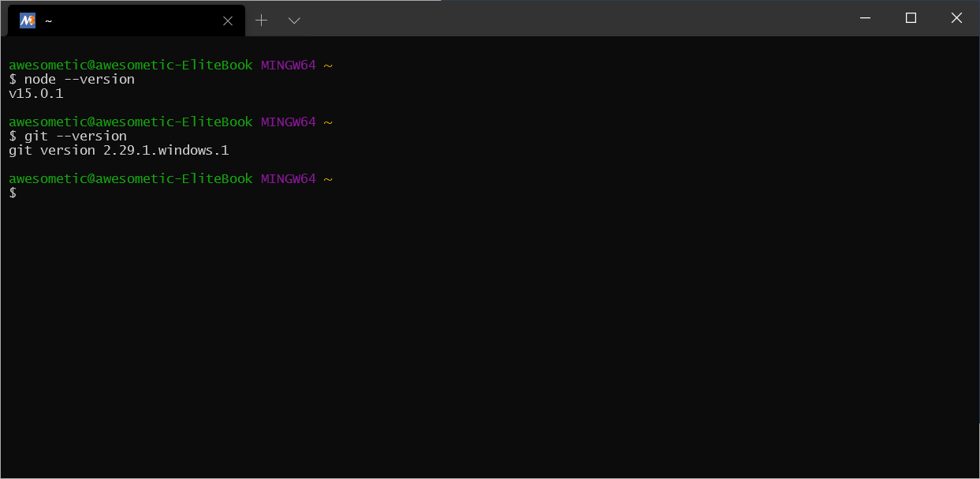Image resolution: width=980 pixels, height=479 pixels.
Task: Click 'git version 2.29.1.windows.1' output
Action: [x=119, y=150]
